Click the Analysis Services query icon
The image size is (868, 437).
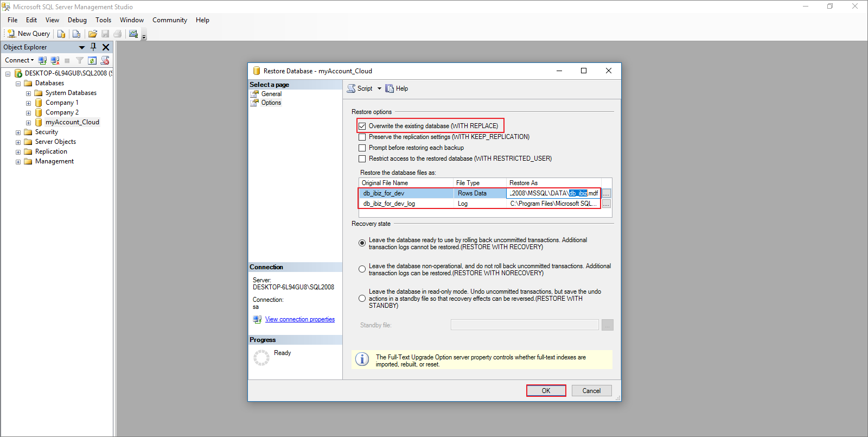coord(76,34)
